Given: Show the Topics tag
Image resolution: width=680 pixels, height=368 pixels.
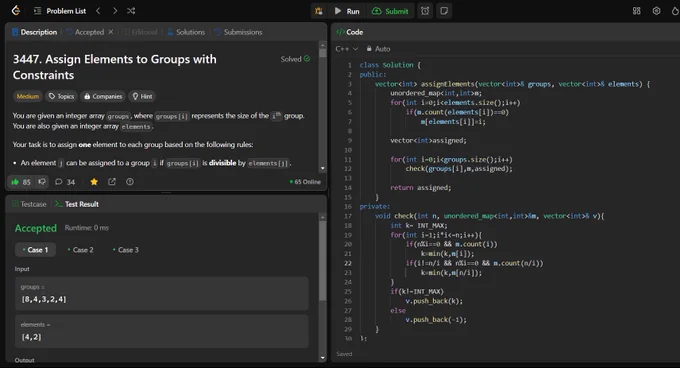Looking at the screenshot, I should (x=61, y=96).
